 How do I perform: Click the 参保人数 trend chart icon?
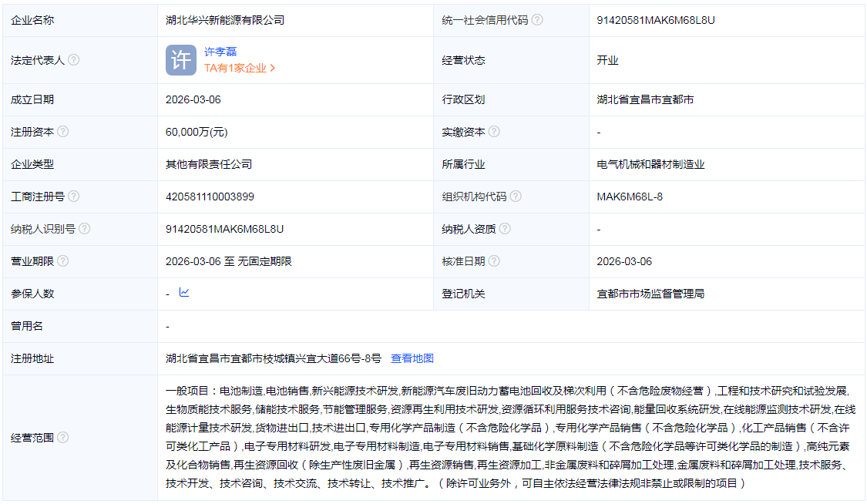184,294
